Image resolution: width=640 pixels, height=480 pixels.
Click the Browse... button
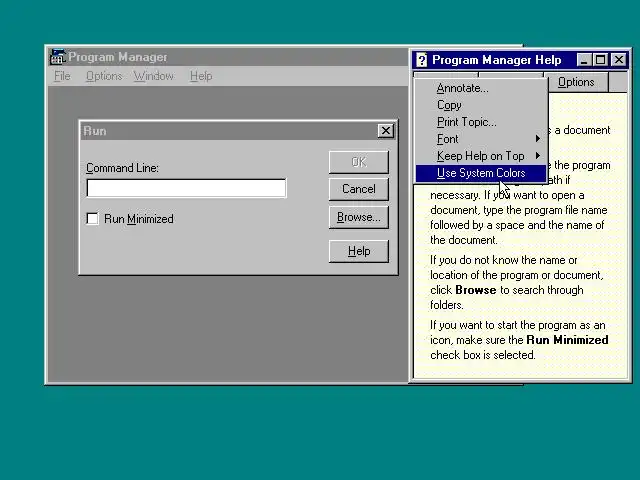pyautogui.click(x=359, y=217)
